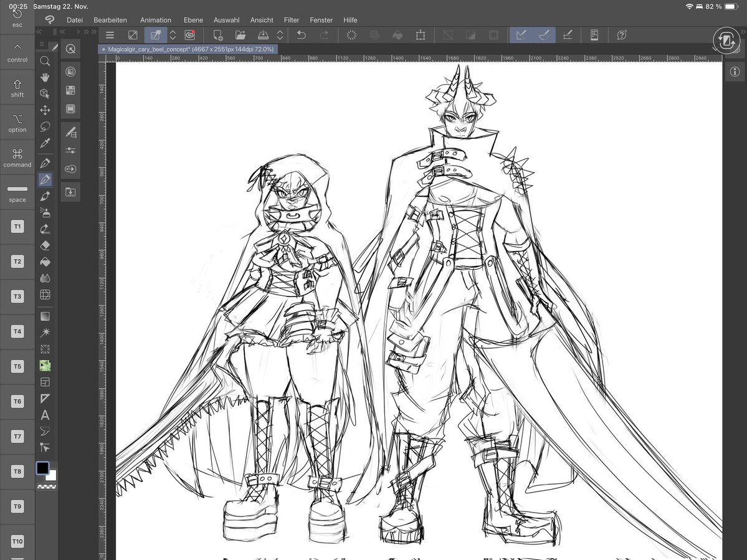The width and height of the screenshot is (747, 560).
Task: Click Scale/Rotate transform icon
Action: click(x=420, y=35)
